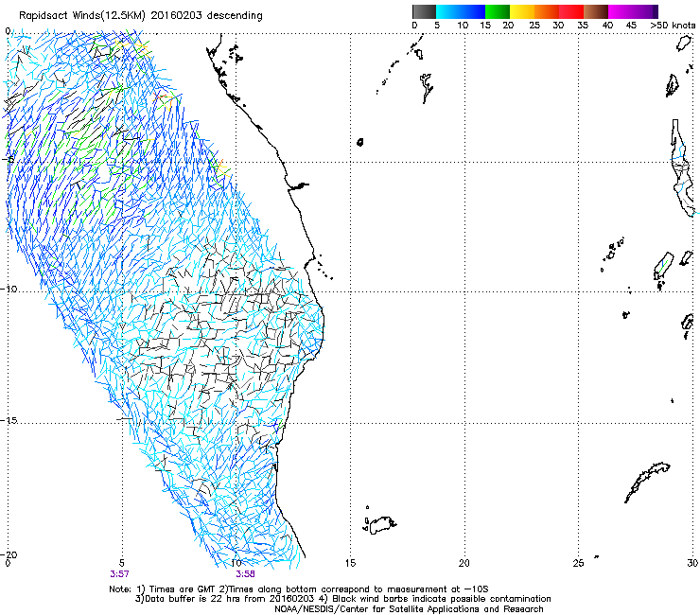Click the yellow 20-25 knots legend swatch

coord(522,11)
